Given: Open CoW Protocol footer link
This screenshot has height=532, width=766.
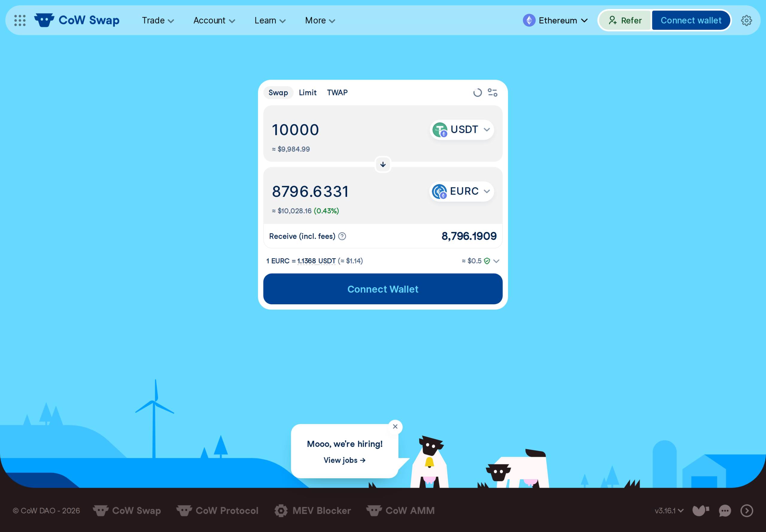Looking at the screenshot, I should 217,511.
